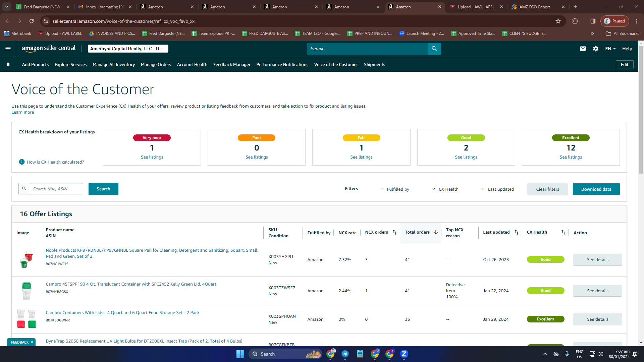This screenshot has height=362, width=644.
Task: Open the tab search dropdown arrow
Action: pos(6,7)
